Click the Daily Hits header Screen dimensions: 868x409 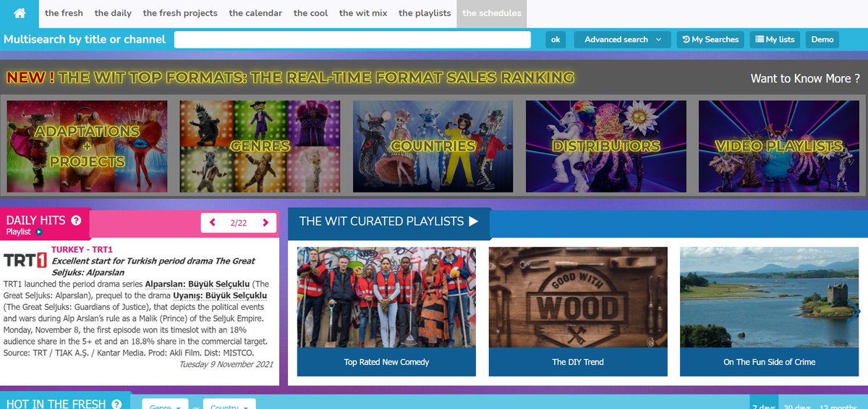(x=35, y=221)
